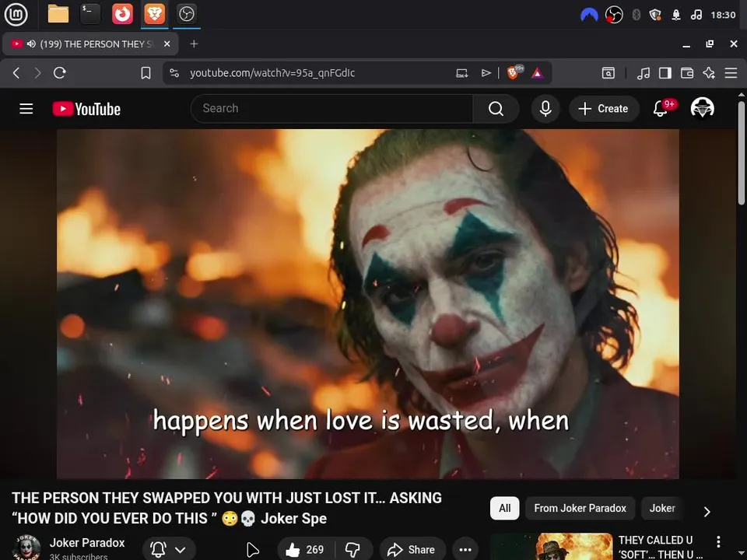Image resolution: width=747 pixels, height=560 pixels.
Task: Select the YouTube tab titled THE PERSON THEY
Action: click(90, 44)
